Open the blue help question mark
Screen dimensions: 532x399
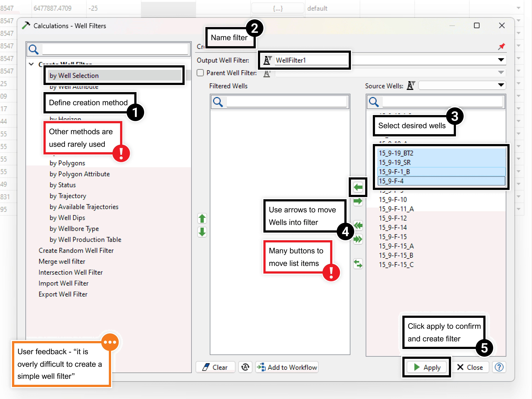click(x=499, y=367)
